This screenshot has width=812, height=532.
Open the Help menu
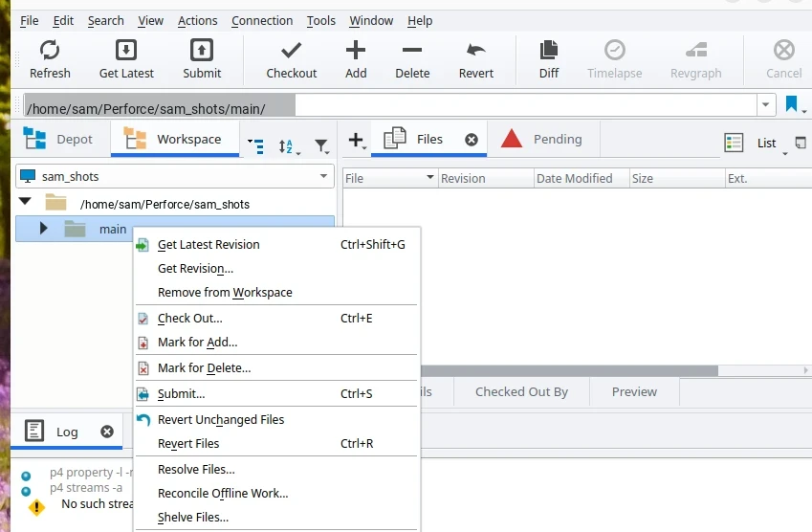click(x=420, y=21)
